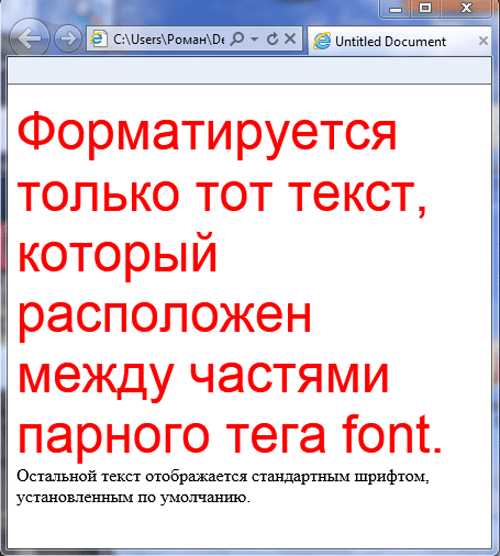Click the Internet Explorer page icon in address bar
The height and width of the screenshot is (556, 500).
[x=98, y=39]
